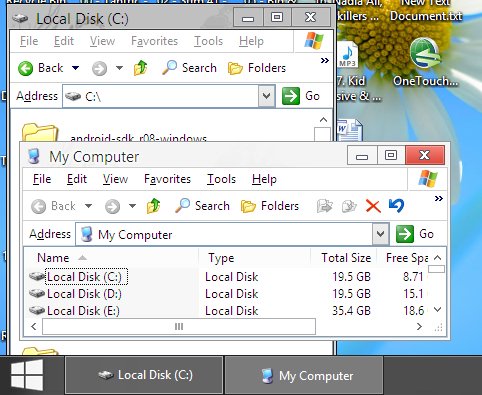Click Go button in My Computer window
482x395 pixels.
[x=415, y=234]
